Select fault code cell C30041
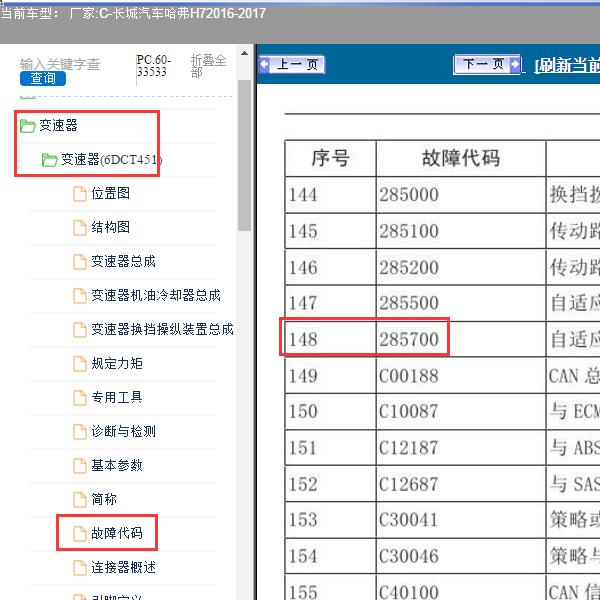Image resolution: width=600 pixels, height=600 pixels. [x=461, y=520]
